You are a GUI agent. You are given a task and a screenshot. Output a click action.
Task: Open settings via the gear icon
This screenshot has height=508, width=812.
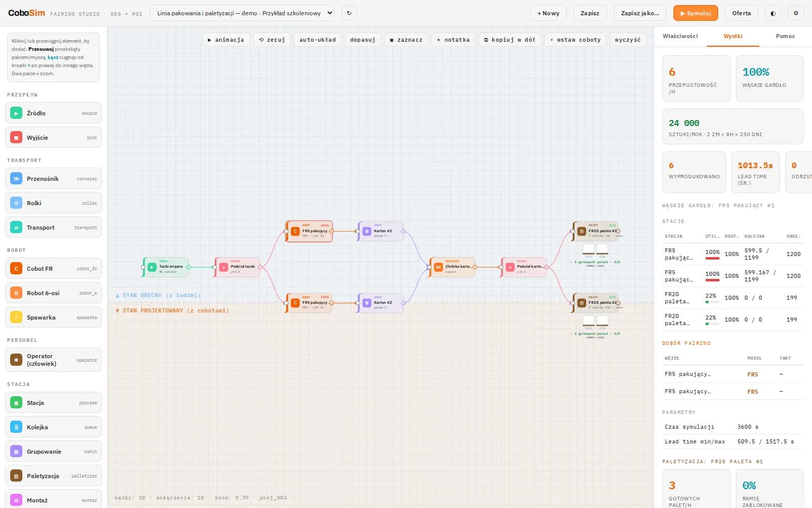click(x=796, y=13)
